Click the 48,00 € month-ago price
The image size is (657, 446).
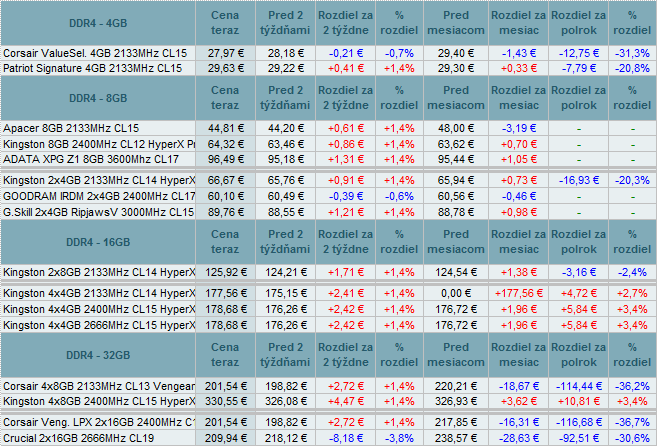click(456, 128)
